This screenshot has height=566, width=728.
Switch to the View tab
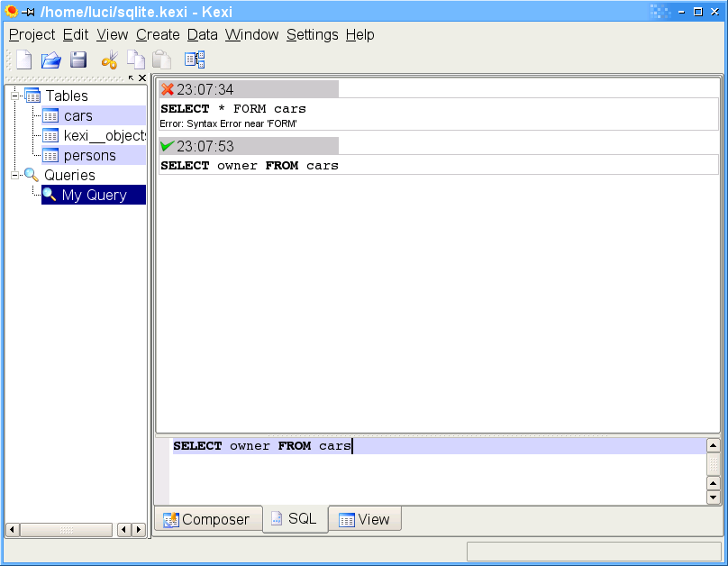coord(364,519)
